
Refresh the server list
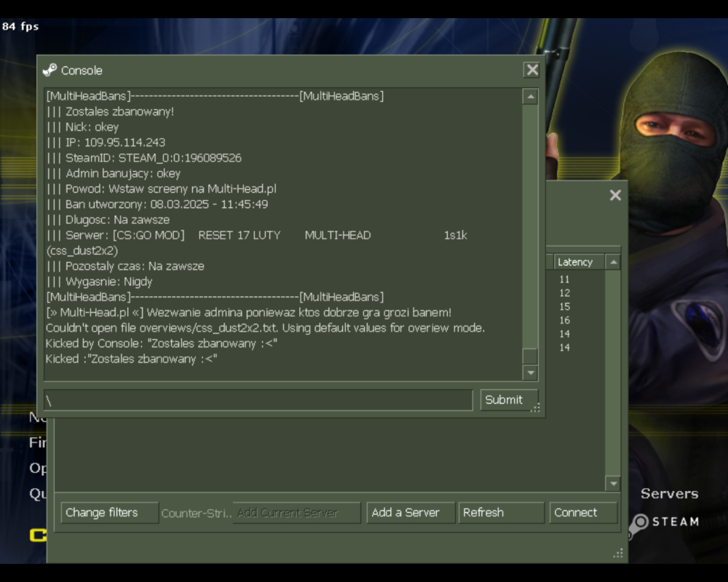pyautogui.click(x=501, y=512)
